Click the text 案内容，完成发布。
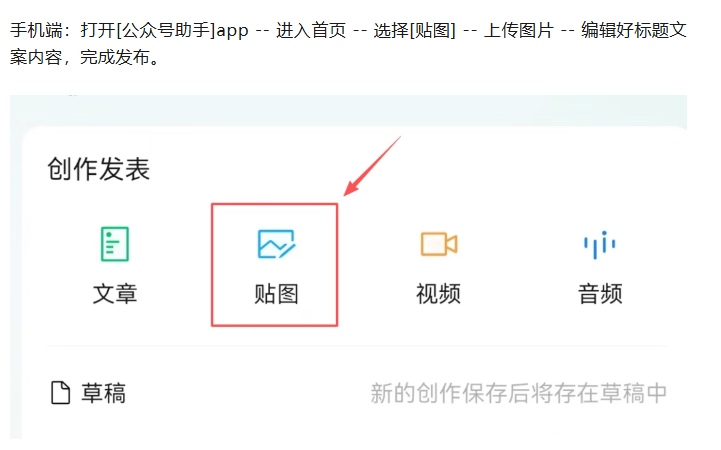The image size is (721, 450). pos(85,57)
